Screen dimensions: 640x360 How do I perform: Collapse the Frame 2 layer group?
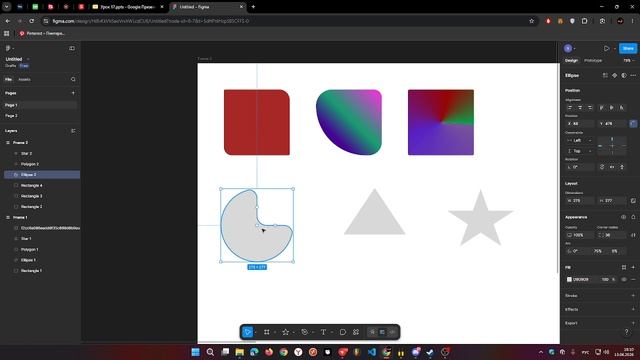(x=8, y=143)
